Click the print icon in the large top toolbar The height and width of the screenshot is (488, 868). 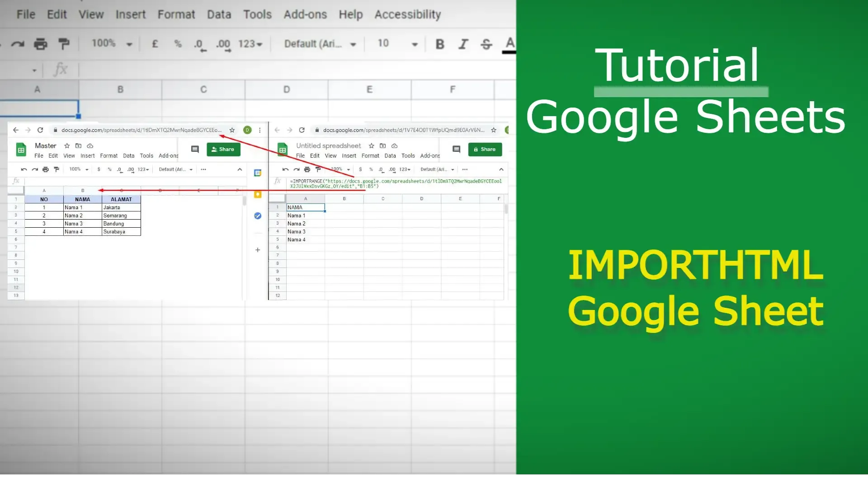[x=40, y=44]
